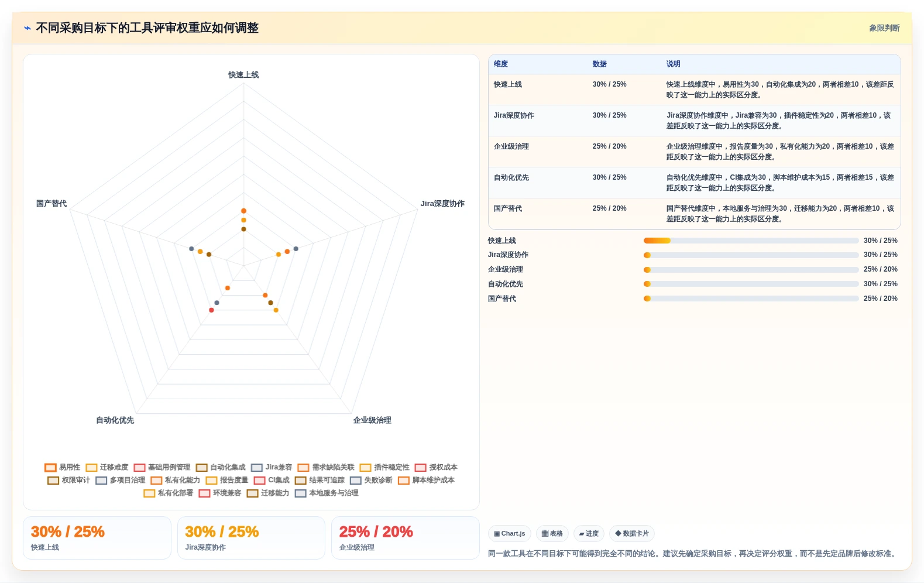Toggle the 插件稳定性 legend item
Image resolution: width=924 pixels, height=583 pixels.
point(384,467)
